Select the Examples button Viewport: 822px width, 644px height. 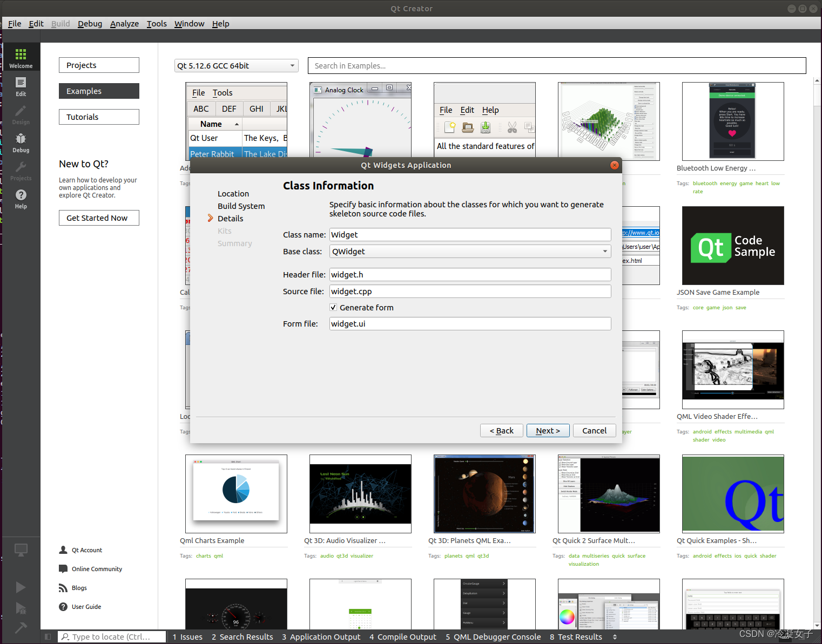(99, 91)
